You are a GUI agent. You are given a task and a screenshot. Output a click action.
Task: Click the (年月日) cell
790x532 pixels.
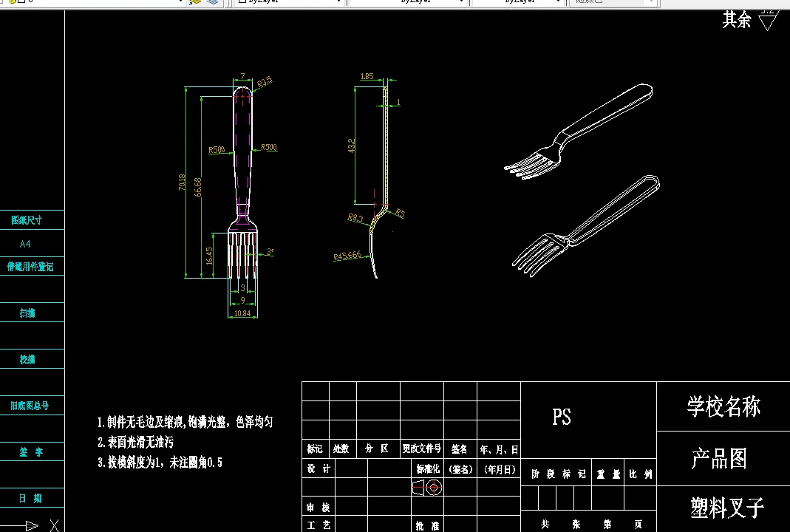[x=500, y=469]
